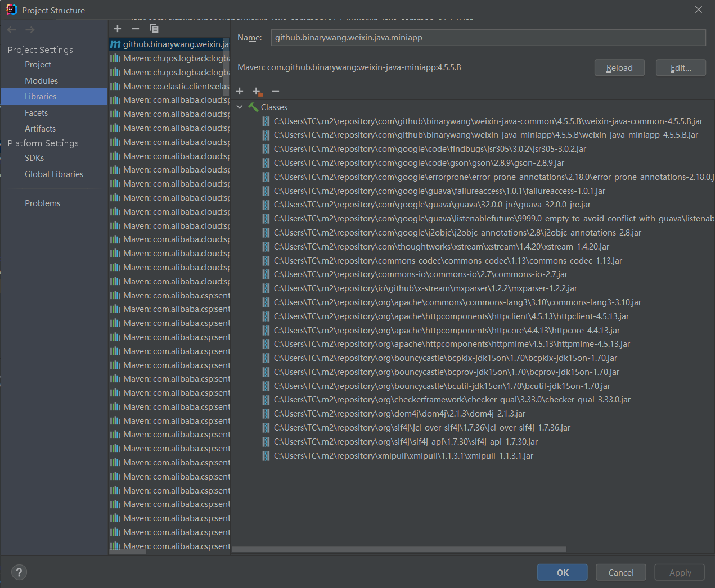The width and height of the screenshot is (715, 588).
Task: Click the Edit... button
Action: (x=681, y=68)
